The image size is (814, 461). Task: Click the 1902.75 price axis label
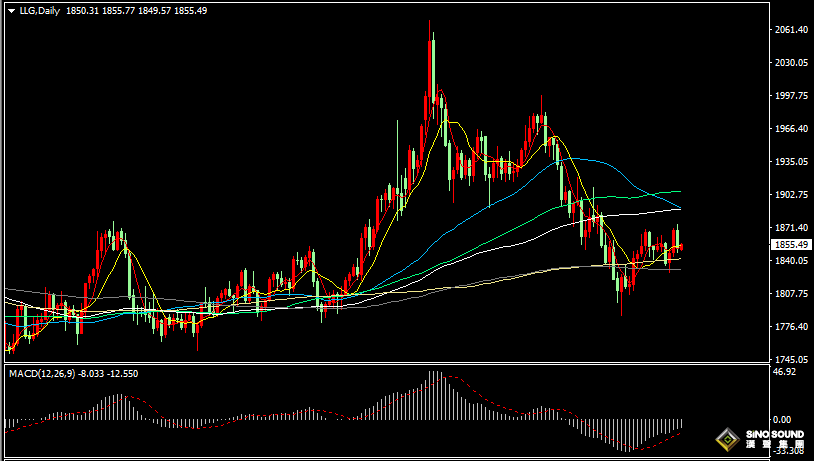click(x=791, y=195)
